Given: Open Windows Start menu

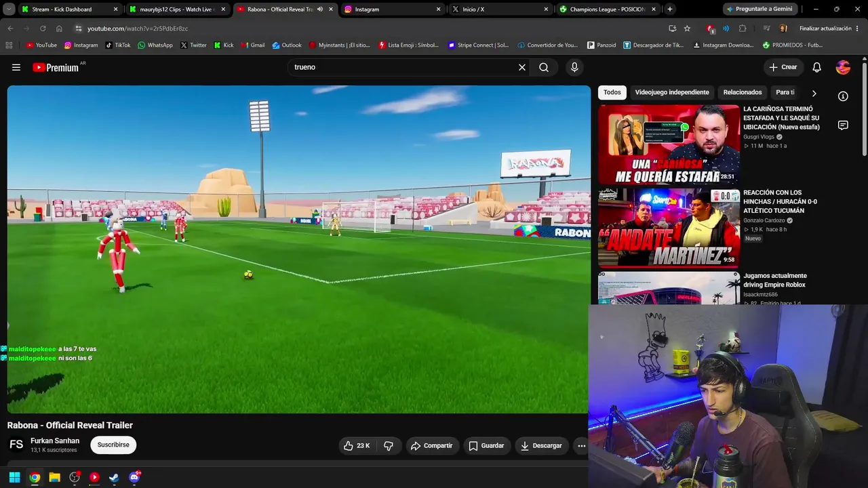Looking at the screenshot, I should tap(14, 477).
